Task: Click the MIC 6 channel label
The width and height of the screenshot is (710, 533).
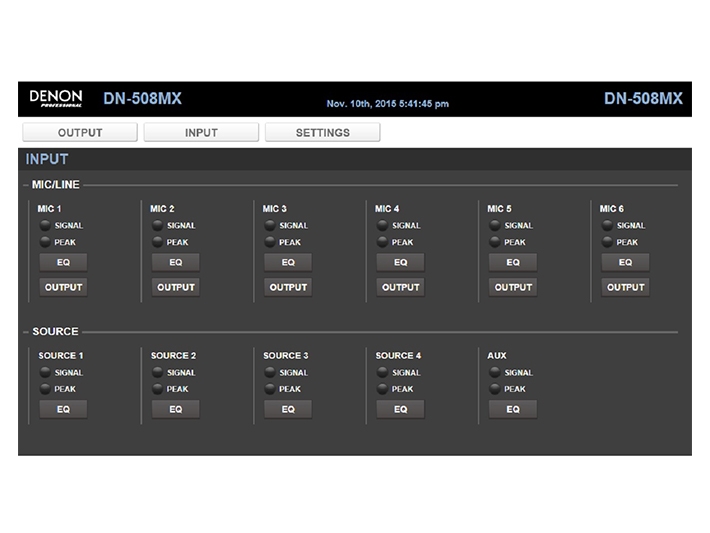Action: click(612, 209)
